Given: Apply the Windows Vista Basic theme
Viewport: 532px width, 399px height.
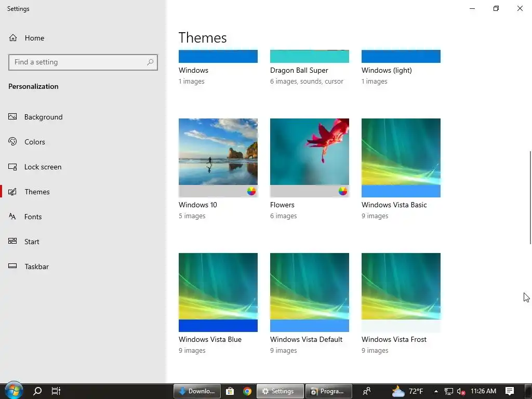Looking at the screenshot, I should click(x=401, y=158).
